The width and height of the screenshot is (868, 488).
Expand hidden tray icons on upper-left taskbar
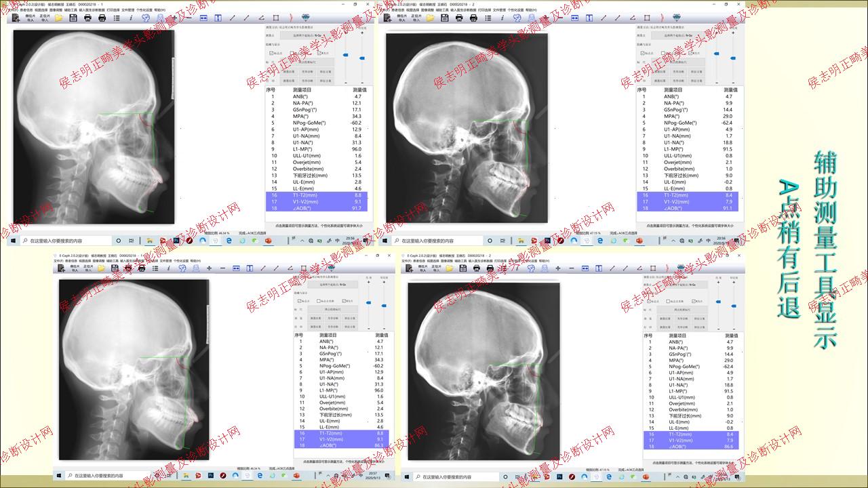[302, 241]
